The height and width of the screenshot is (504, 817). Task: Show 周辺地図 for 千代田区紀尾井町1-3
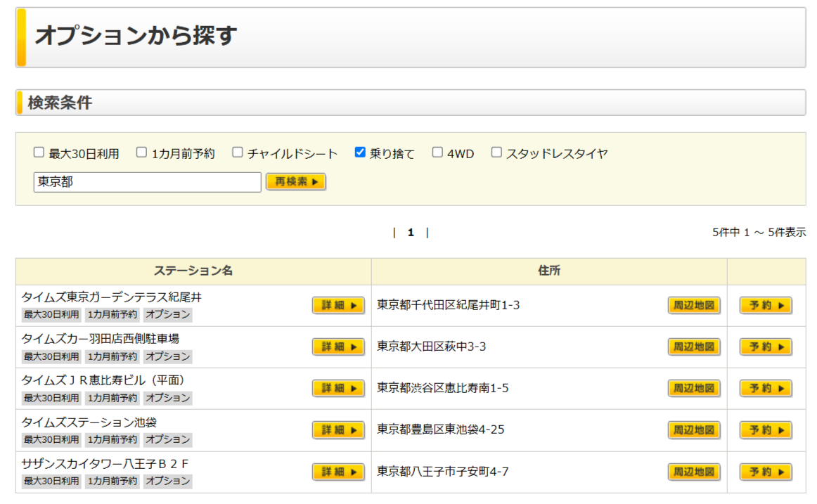(694, 305)
